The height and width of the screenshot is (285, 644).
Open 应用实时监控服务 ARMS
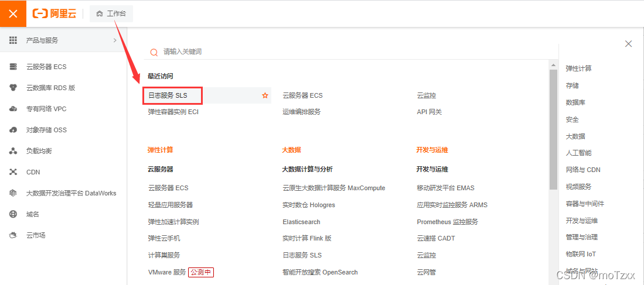(x=452, y=205)
